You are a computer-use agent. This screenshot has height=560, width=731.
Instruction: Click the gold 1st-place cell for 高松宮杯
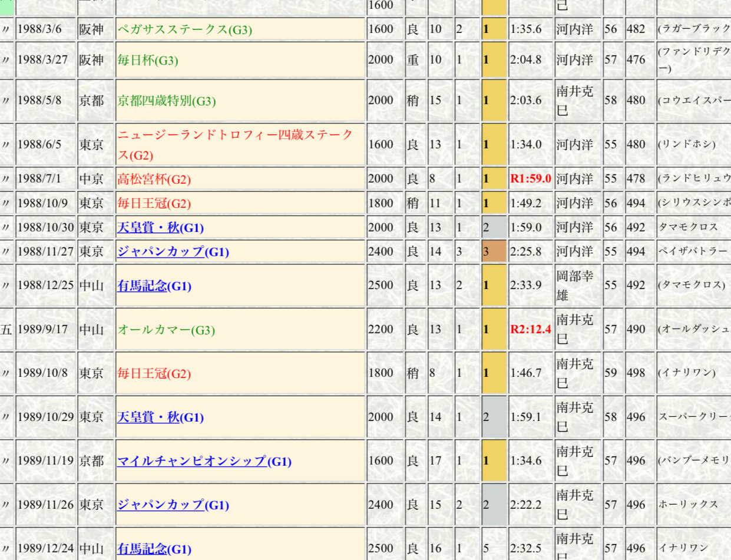(x=494, y=179)
